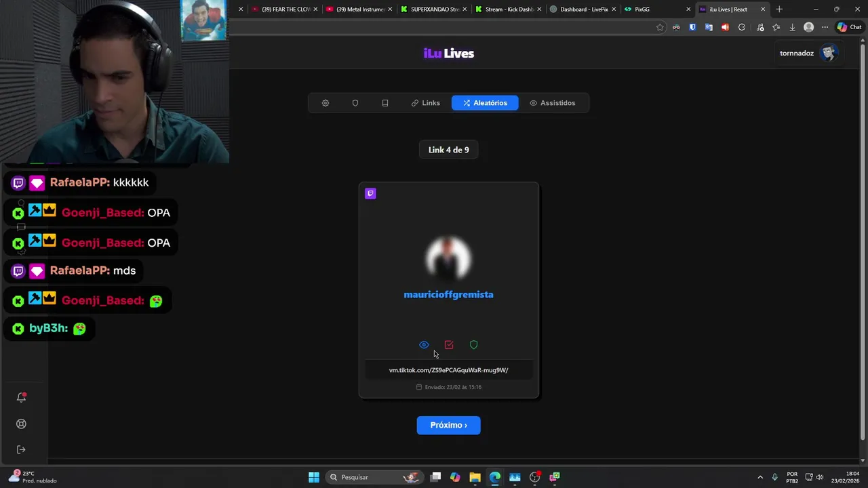The image size is (868, 488).
Task: Click the browser profile avatar
Action: click(x=808, y=27)
